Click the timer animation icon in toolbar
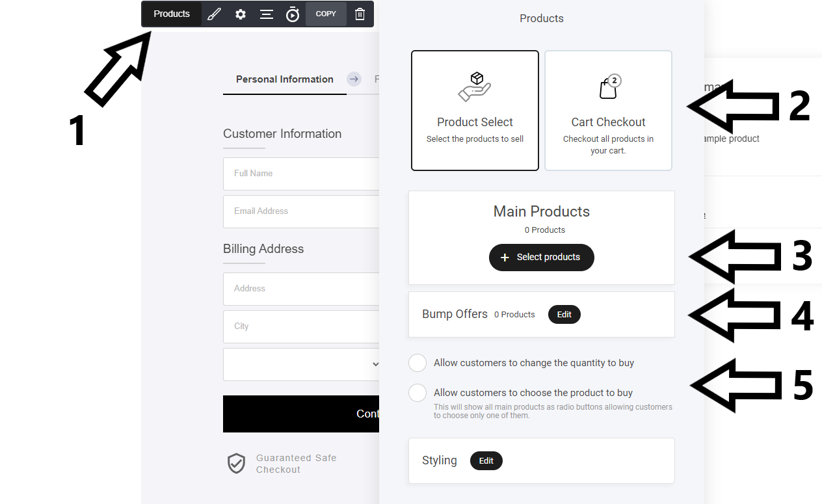Viewport: 822px width, 504px height. (x=293, y=14)
